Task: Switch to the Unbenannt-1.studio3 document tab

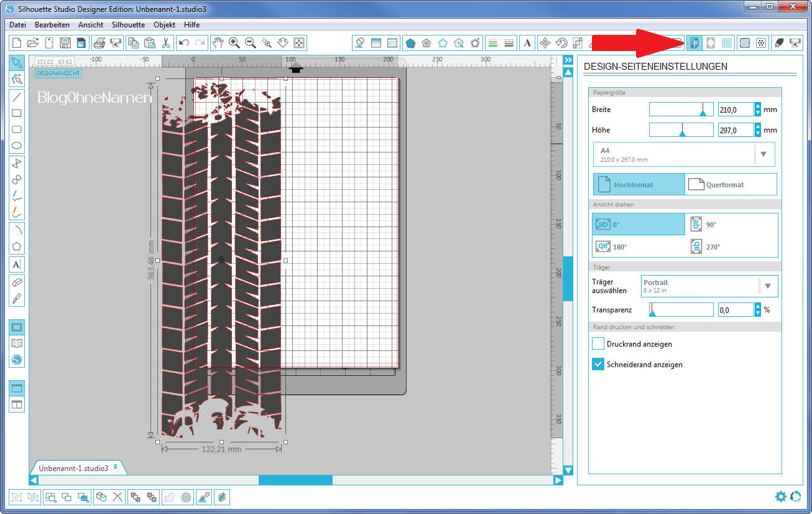Action: [x=73, y=468]
